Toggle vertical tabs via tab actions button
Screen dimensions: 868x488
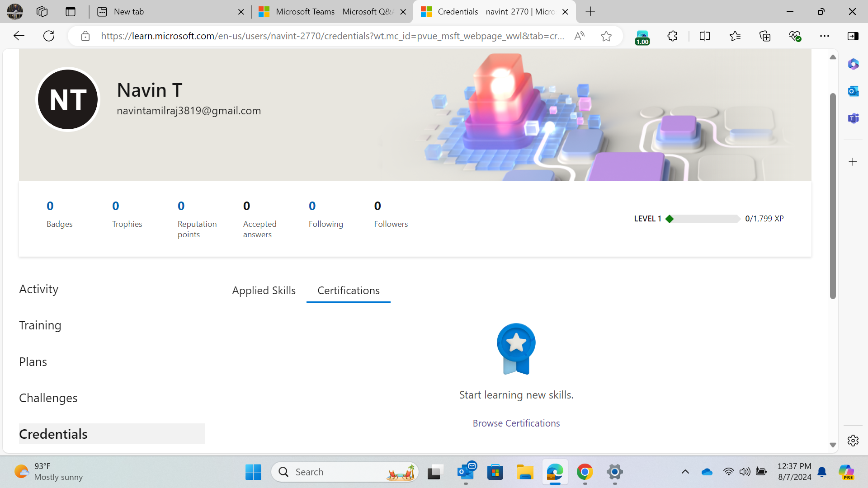71,12
